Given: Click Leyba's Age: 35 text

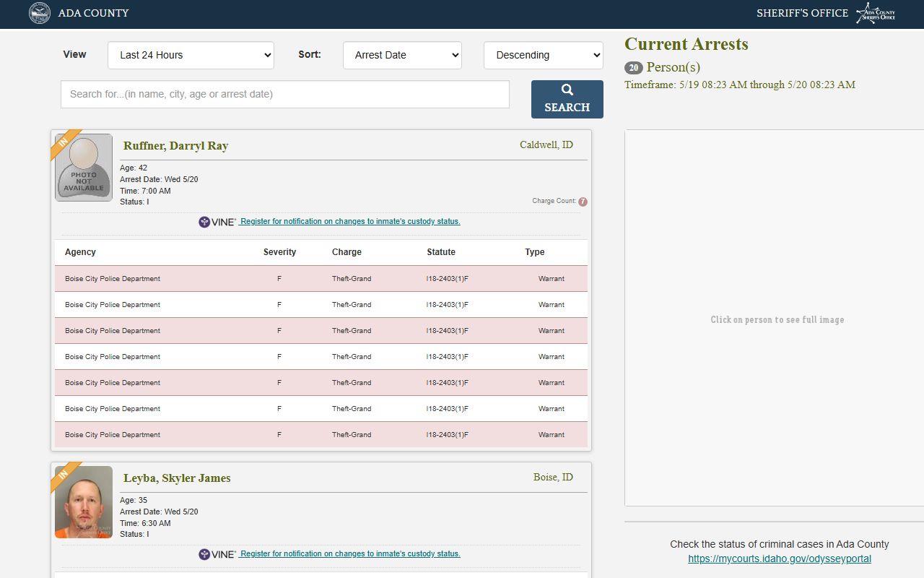Looking at the screenshot, I should pyautogui.click(x=134, y=500).
